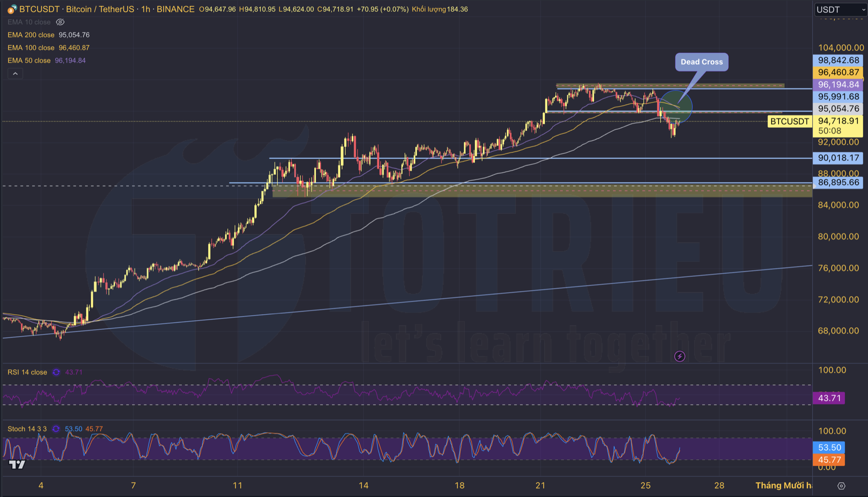
Task: Click the RSI 43.71 value tag on scale
Action: [x=829, y=398]
